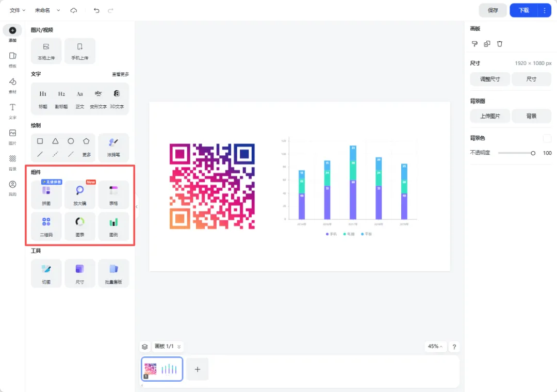This screenshot has height=392, width=557.
Task: Add an H2 副标题 subheading
Action: point(61,99)
